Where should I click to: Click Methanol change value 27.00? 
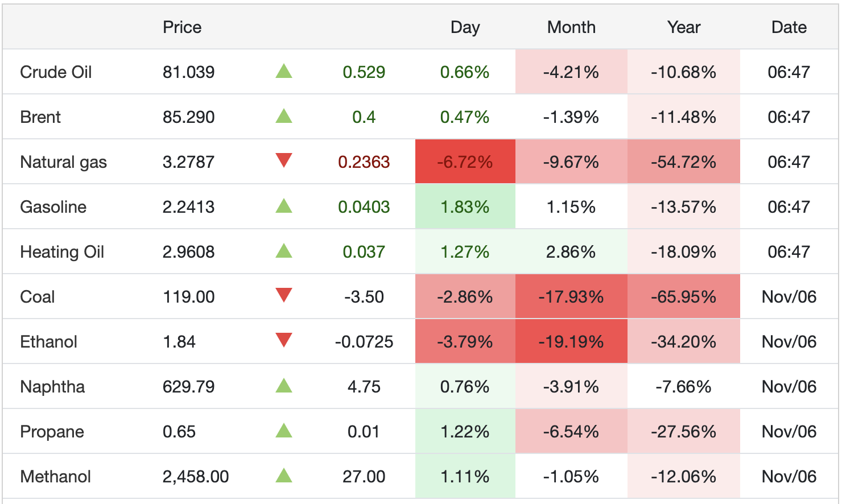coord(364,477)
